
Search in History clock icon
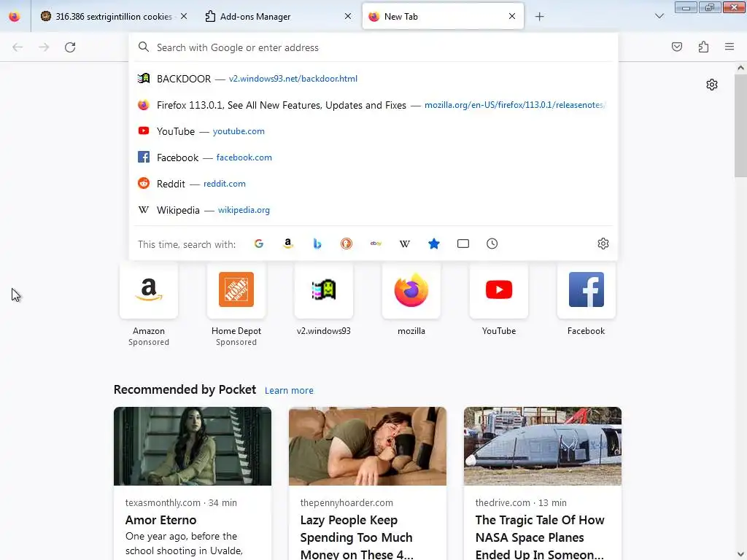[x=492, y=244]
